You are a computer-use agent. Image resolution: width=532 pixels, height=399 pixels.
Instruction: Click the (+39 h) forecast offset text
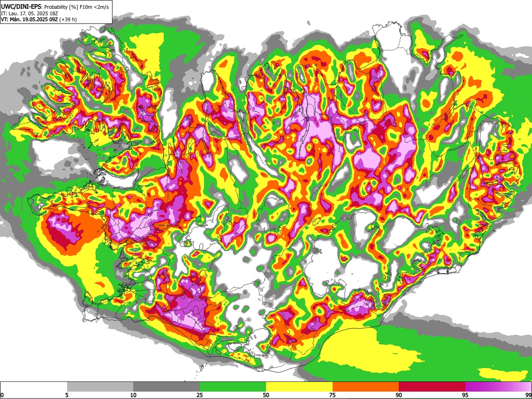pyautogui.click(x=68, y=20)
